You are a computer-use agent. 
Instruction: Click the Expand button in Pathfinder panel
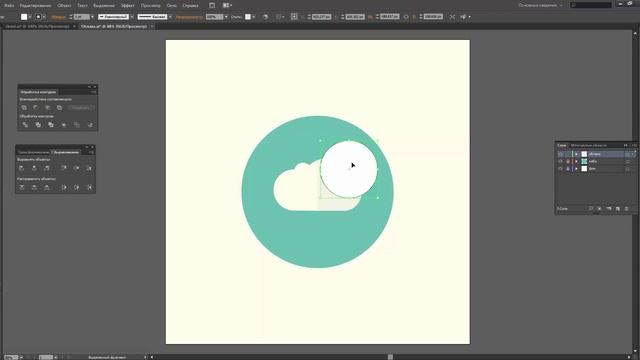coord(81,108)
